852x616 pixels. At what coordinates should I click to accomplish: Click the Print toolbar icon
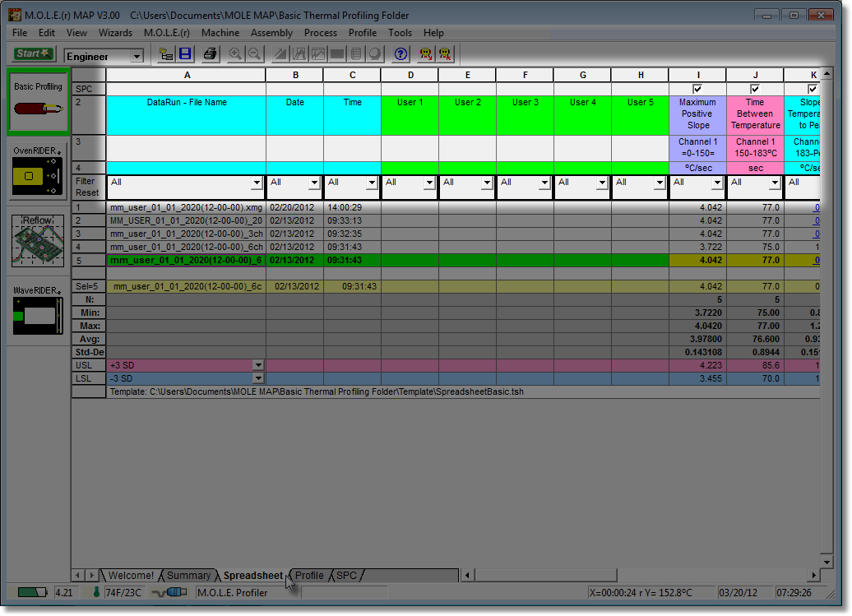pos(210,53)
